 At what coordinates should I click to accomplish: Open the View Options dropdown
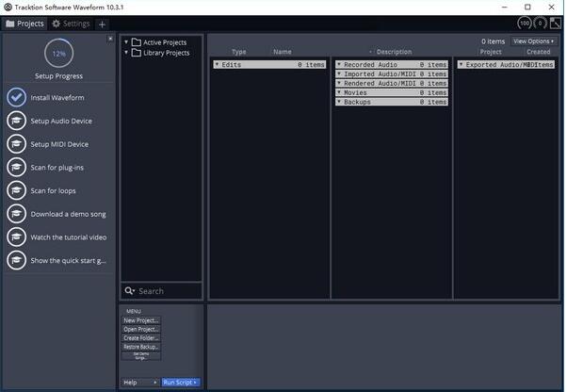(533, 41)
